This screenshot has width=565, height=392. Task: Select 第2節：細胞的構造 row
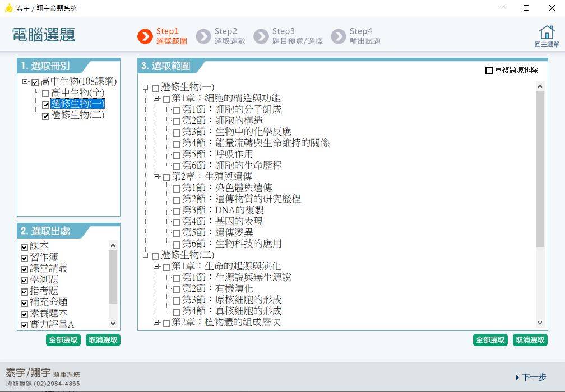223,120
